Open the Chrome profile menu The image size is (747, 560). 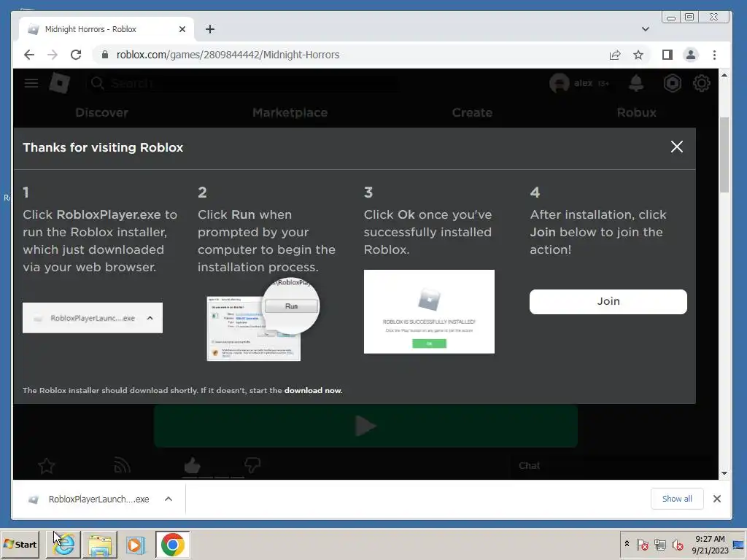click(691, 55)
